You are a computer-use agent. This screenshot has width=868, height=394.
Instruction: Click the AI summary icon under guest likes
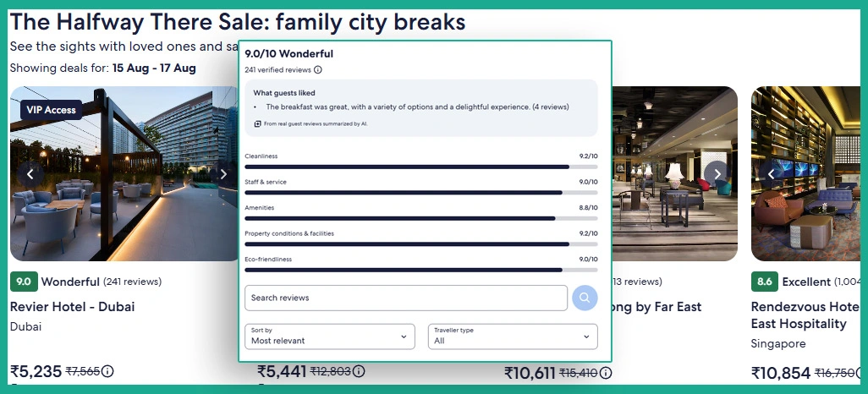click(257, 124)
